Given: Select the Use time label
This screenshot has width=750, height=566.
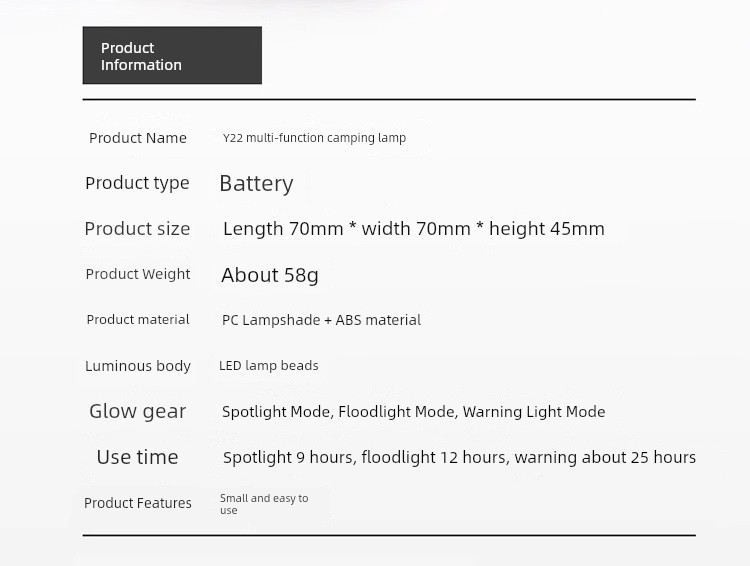Looking at the screenshot, I should point(137,457).
